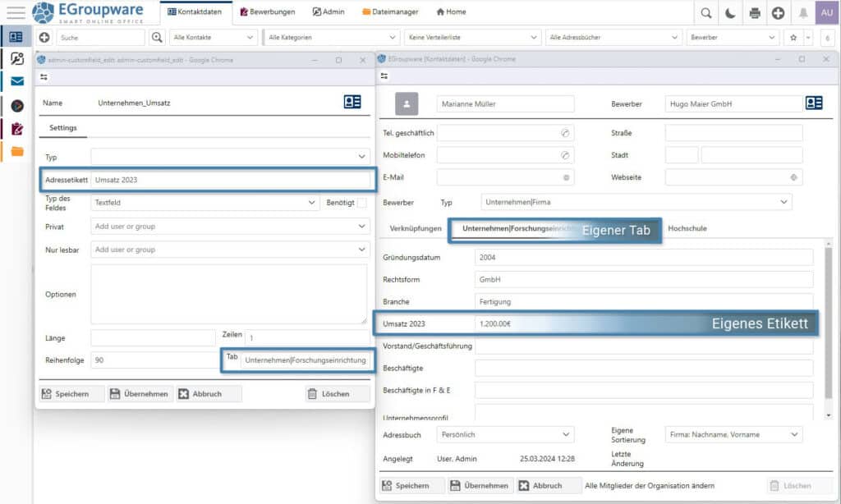Screen dimensions: 841x504
Task: Click the add contact plus icon
Action: coord(44,38)
